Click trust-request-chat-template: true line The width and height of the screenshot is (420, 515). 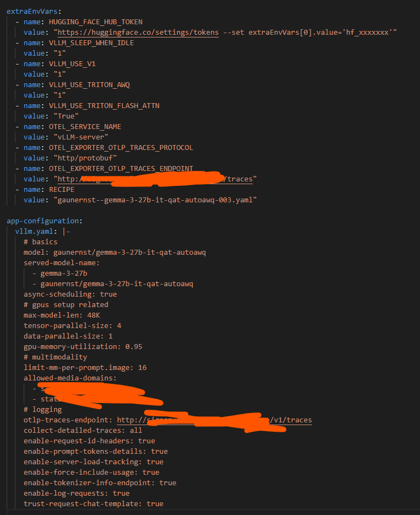click(x=94, y=504)
